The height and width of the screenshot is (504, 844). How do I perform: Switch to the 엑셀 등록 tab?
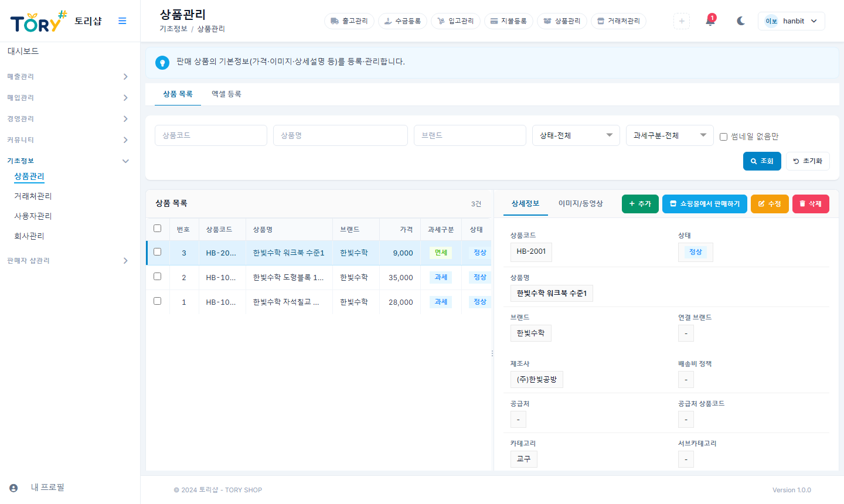pos(226,94)
